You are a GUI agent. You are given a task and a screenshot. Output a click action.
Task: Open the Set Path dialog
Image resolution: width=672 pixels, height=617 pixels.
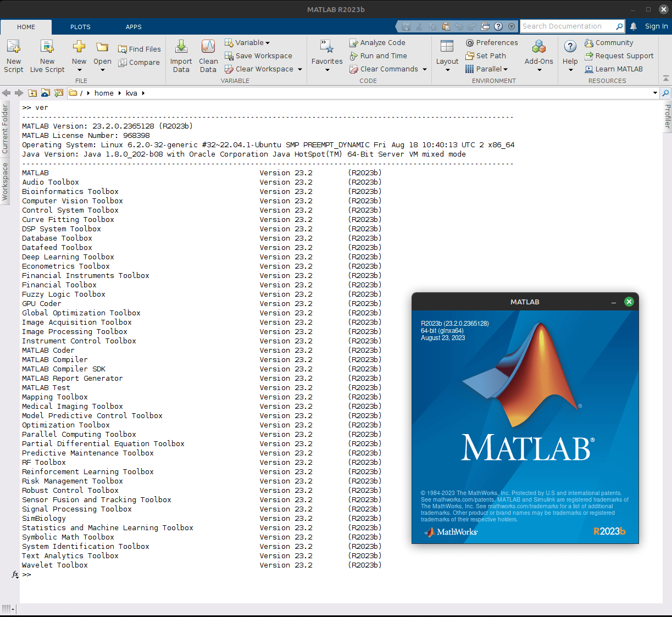point(486,55)
